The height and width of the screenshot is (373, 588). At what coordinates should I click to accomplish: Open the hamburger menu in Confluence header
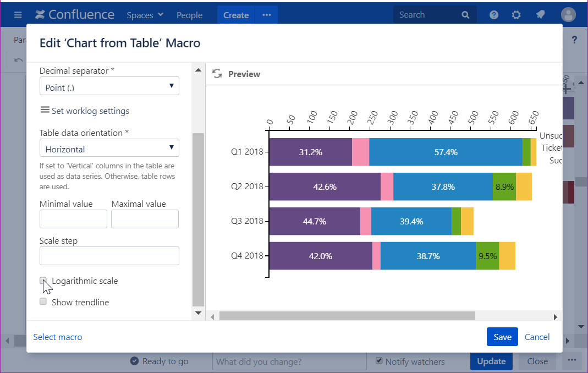click(18, 15)
